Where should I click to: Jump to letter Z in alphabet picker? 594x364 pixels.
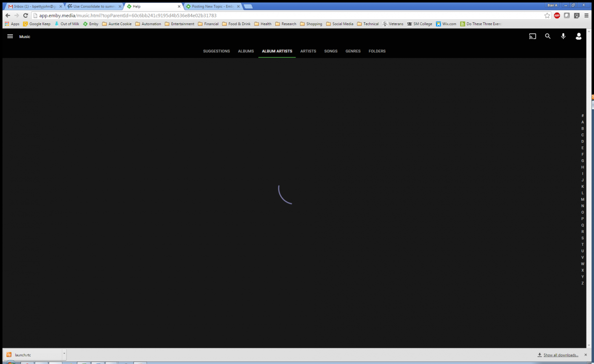pyautogui.click(x=583, y=283)
